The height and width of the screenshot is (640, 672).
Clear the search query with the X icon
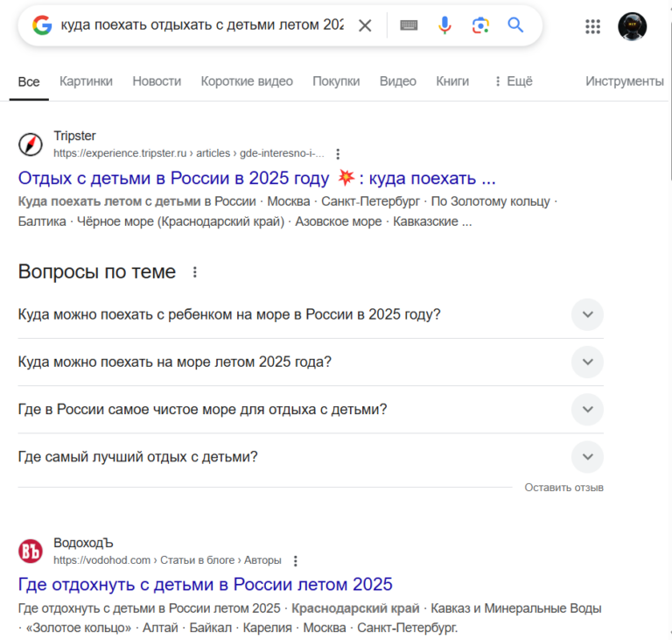tap(365, 25)
